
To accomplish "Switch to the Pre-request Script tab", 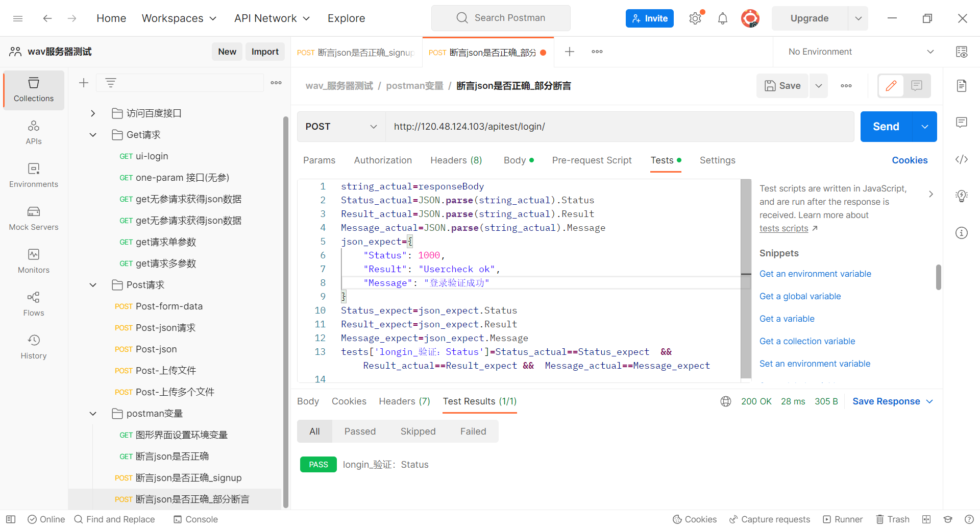I will coord(592,160).
